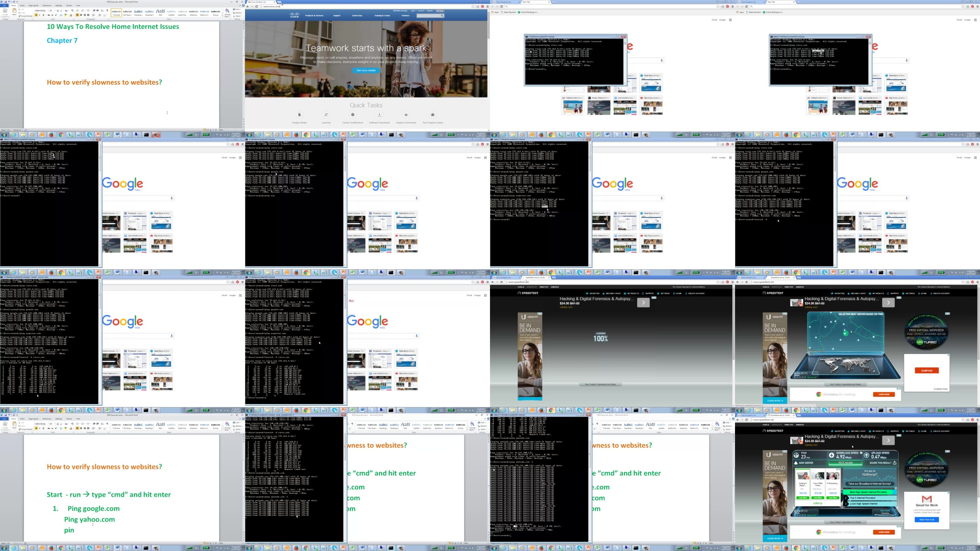Open Line Spacing dropdown in Chapter 7 Word window

[x=94, y=15]
